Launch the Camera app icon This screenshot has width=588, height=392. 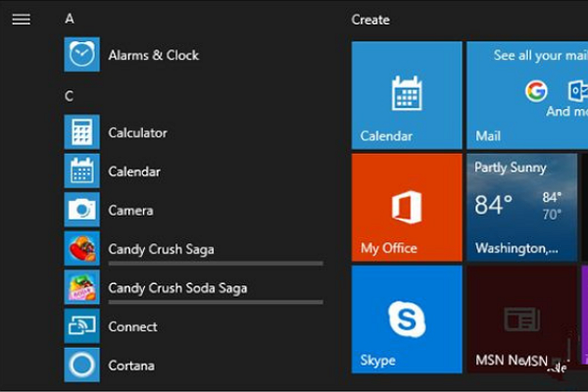82,210
